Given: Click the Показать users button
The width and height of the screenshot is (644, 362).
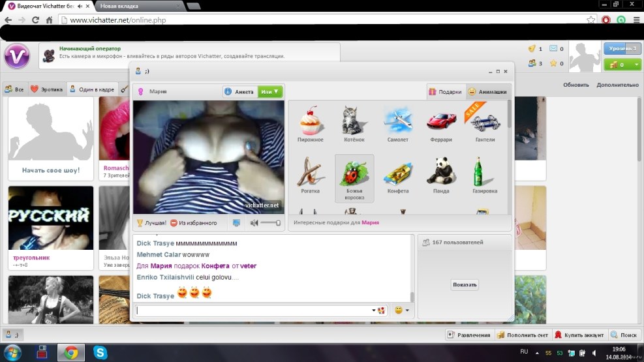Looking at the screenshot, I should click(x=465, y=284).
